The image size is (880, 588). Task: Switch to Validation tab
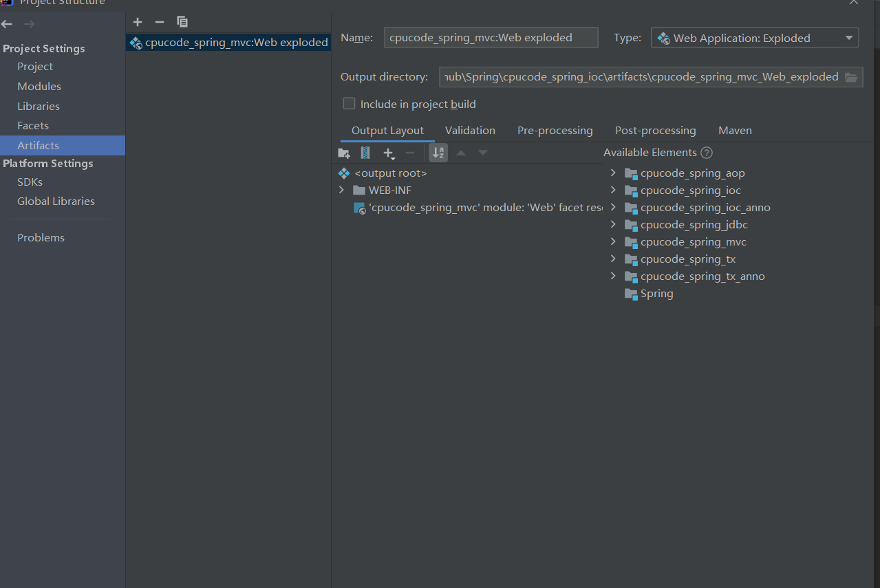pos(470,131)
